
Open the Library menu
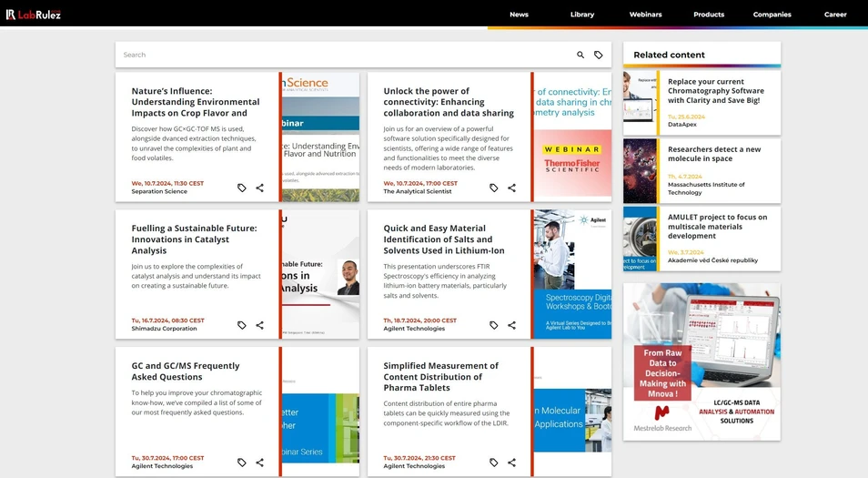582,15
